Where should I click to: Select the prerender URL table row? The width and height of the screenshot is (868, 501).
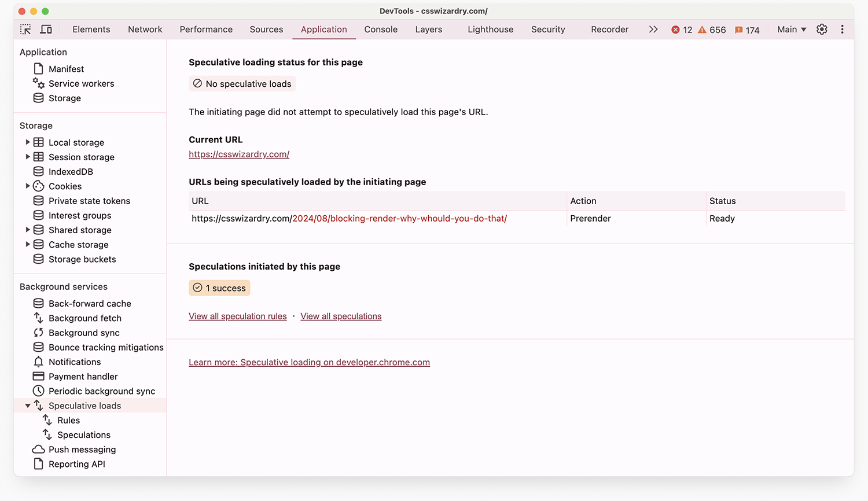pos(517,219)
